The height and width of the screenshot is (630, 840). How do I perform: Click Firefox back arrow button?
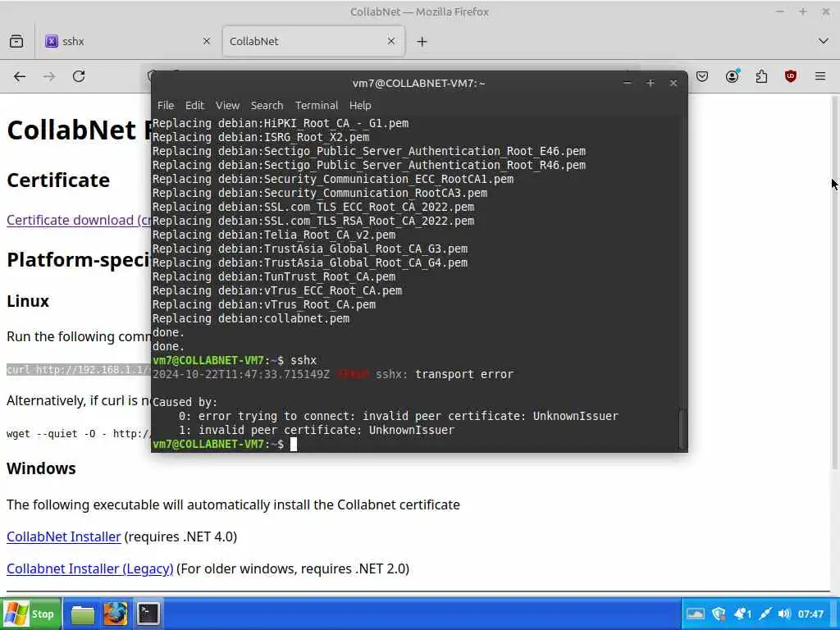(x=20, y=76)
